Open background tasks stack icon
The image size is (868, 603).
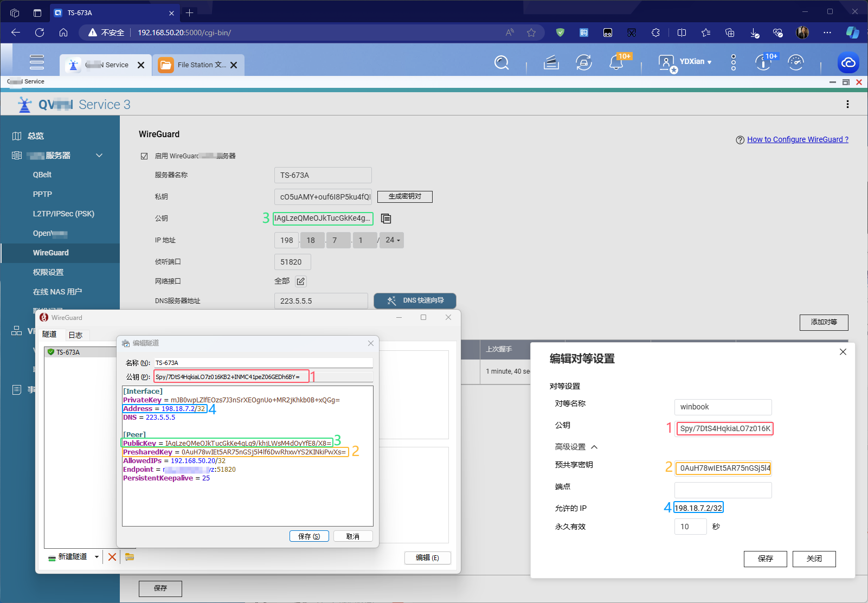click(x=551, y=63)
